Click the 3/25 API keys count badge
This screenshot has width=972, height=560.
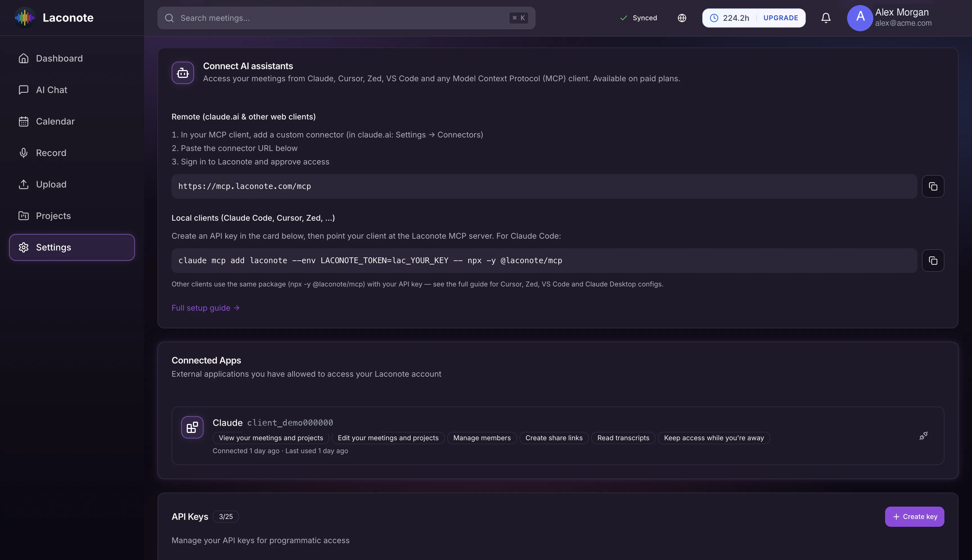[226, 517]
